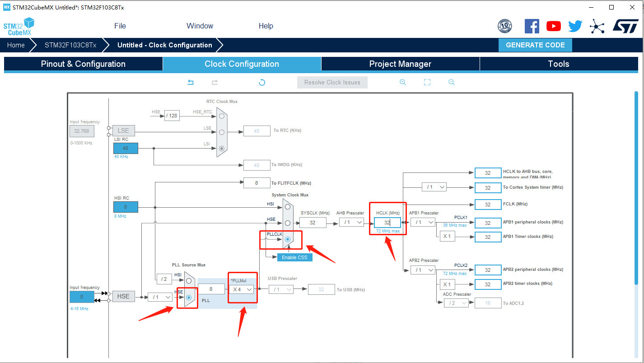
Task: Select PLLCLK in the System Clock Mux
Action: [x=287, y=239]
